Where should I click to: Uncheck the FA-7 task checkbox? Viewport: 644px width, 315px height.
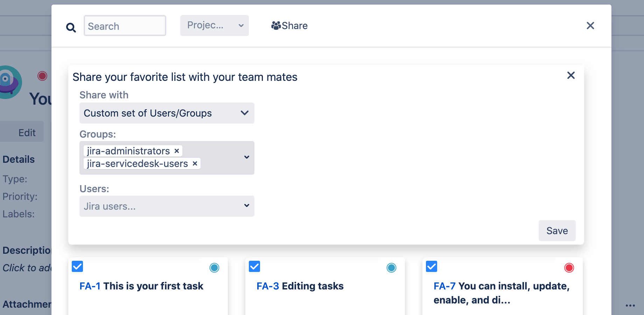tap(431, 266)
